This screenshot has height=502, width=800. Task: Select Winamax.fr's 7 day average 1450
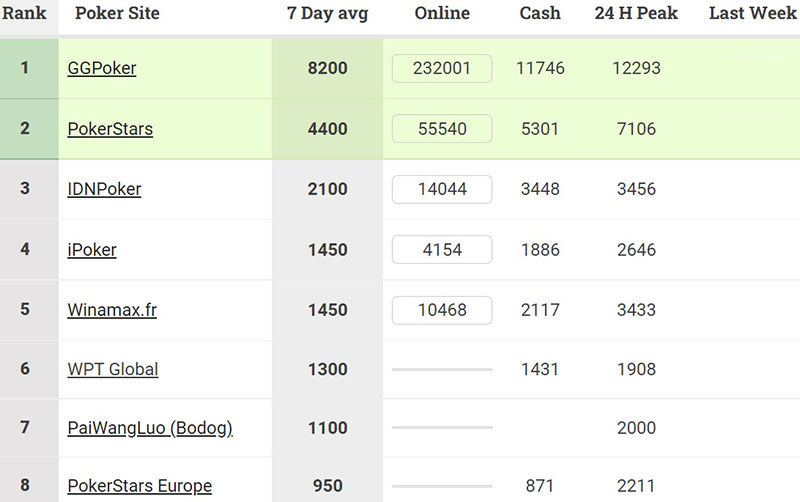coord(328,310)
